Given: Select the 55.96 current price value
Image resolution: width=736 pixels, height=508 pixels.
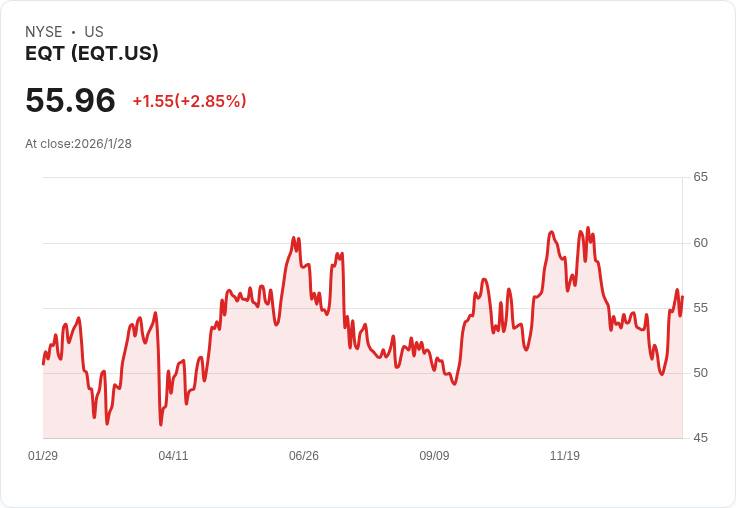Looking at the screenshot, I should [70, 100].
